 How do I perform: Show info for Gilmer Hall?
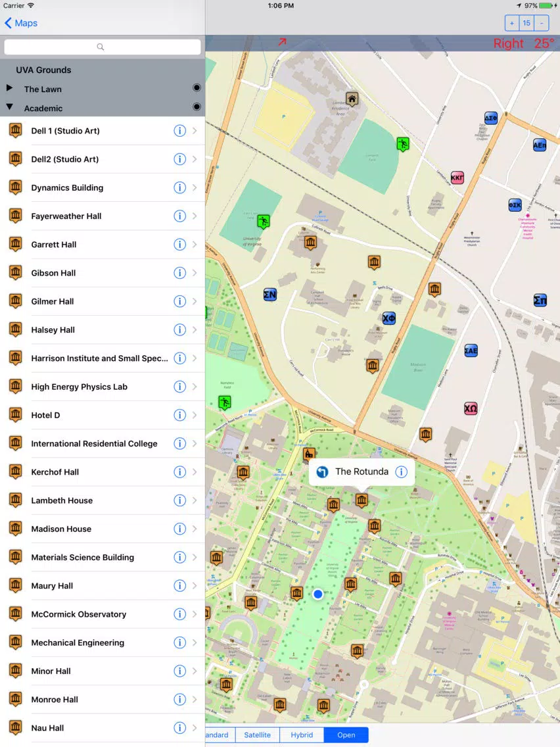[179, 301]
